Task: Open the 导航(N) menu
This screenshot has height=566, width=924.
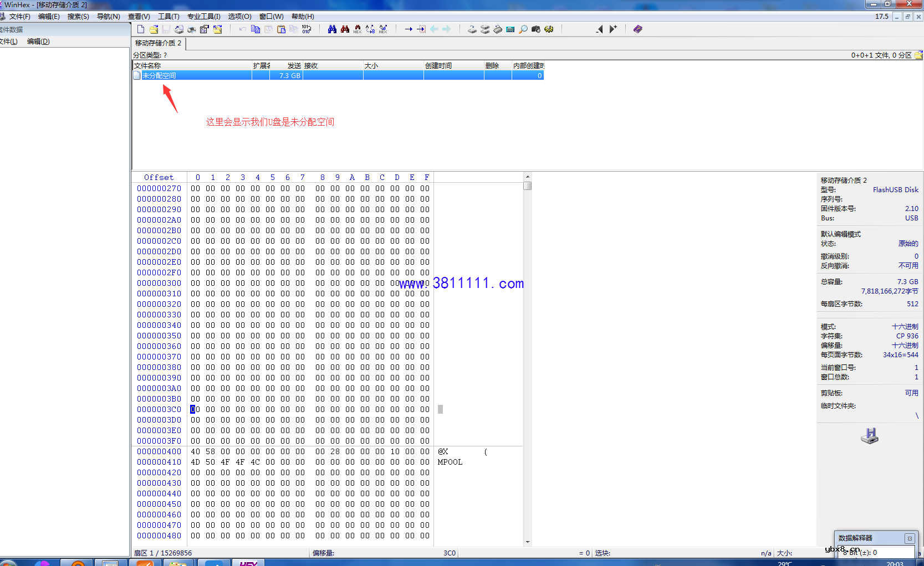Action: point(108,17)
